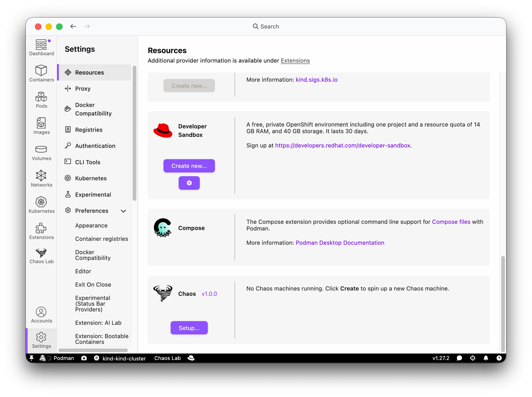Go forward with the right arrow

click(x=87, y=26)
